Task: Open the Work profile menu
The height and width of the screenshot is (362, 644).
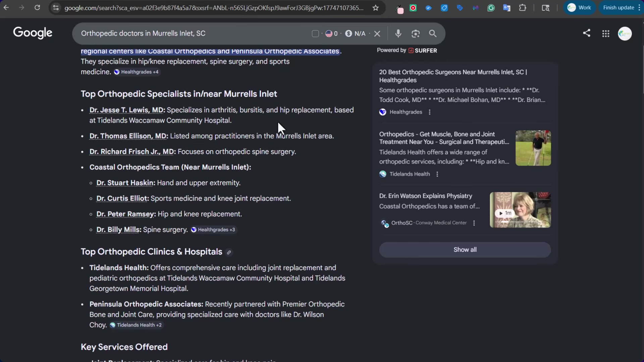Action: [579, 7]
